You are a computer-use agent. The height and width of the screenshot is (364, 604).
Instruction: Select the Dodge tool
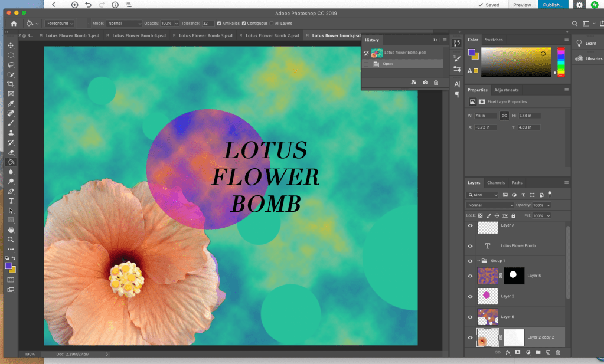point(11,182)
